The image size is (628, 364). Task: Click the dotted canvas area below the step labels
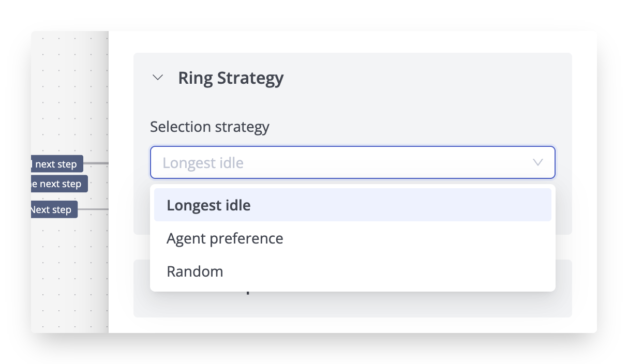[x=70, y=274]
